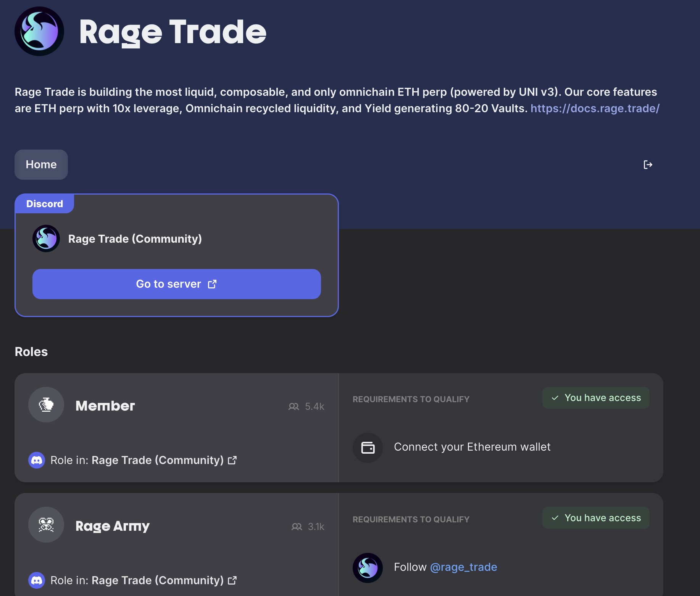Open Rage Trade (Community) from the Member role
The width and height of the screenshot is (700, 596).
158,460
